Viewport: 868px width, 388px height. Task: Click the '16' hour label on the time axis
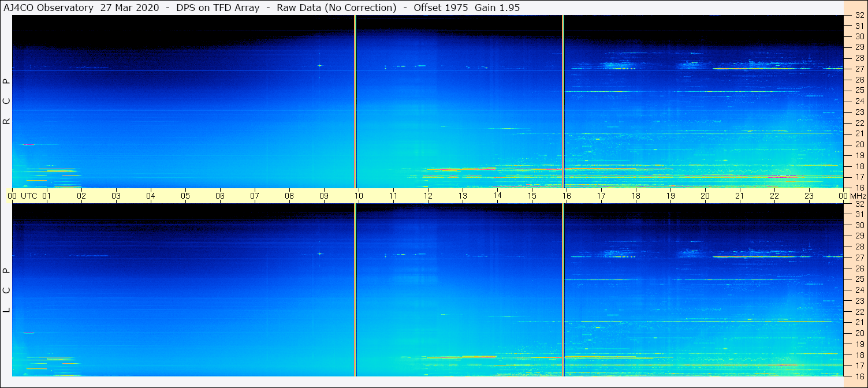[567, 196]
